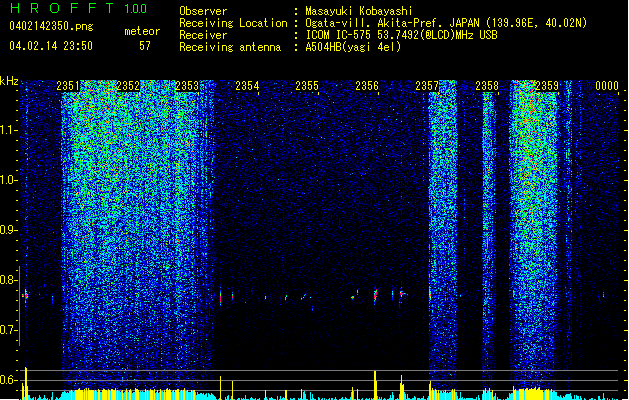Screen dimensions: 629x400
Task: Click the date stamp 04.02.14 23:50
Action: (x=51, y=46)
